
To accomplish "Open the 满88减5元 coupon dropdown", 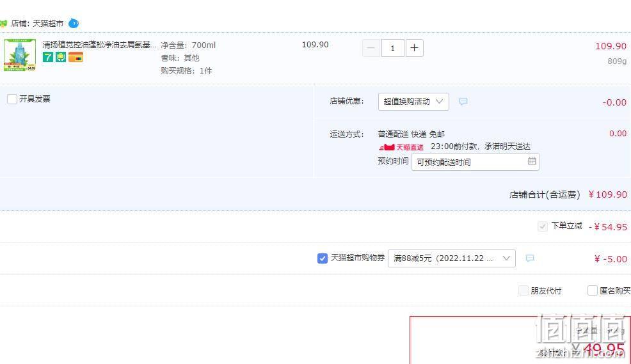I will click(452, 258).
